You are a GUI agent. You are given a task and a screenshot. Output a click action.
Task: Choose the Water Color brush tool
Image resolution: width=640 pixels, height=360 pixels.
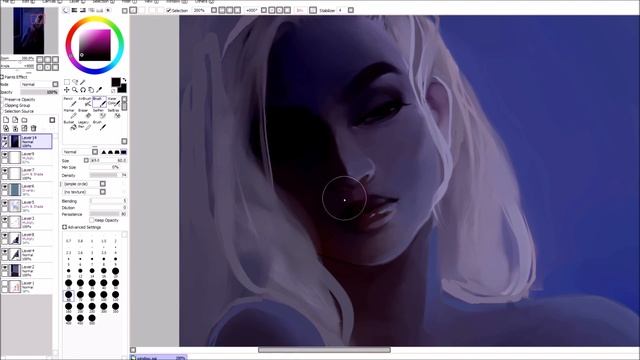[113, 102]
